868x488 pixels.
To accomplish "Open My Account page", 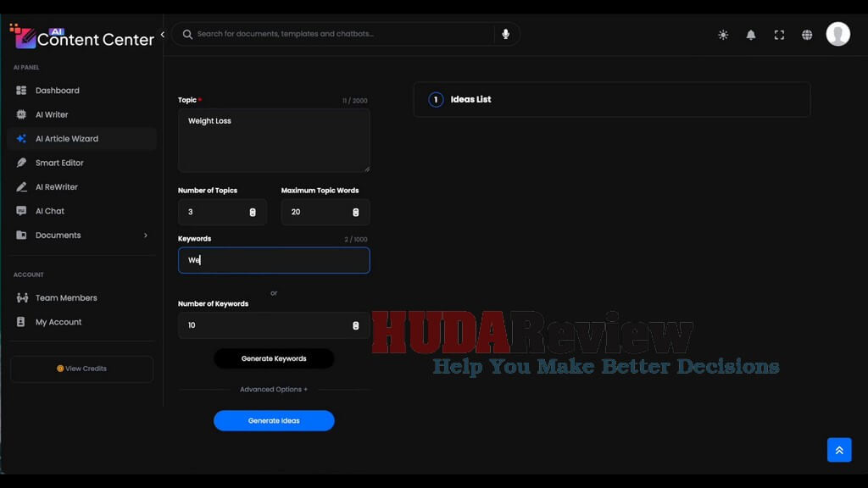I will tap(81, 322).
